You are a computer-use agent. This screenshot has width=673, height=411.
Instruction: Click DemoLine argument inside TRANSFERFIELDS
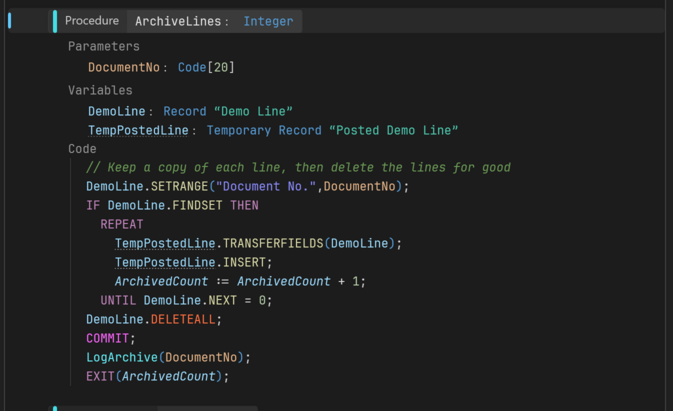(360, 244)
